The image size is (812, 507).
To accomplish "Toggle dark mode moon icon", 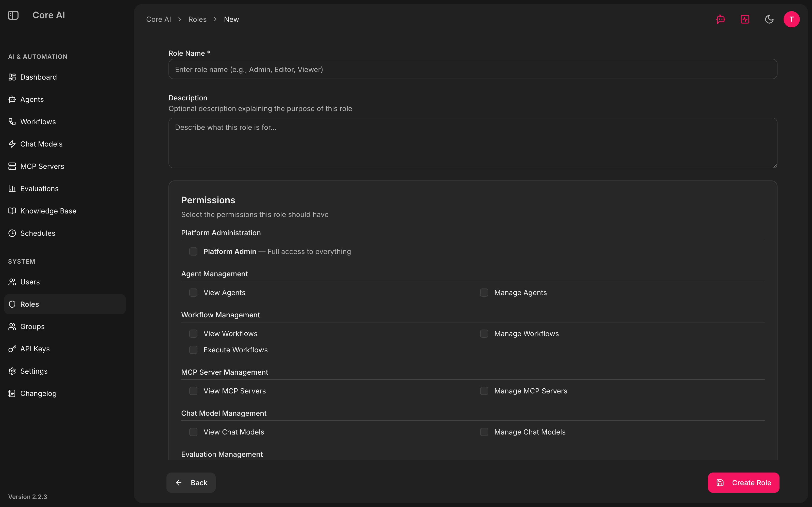I will click(x=769, y=20).
